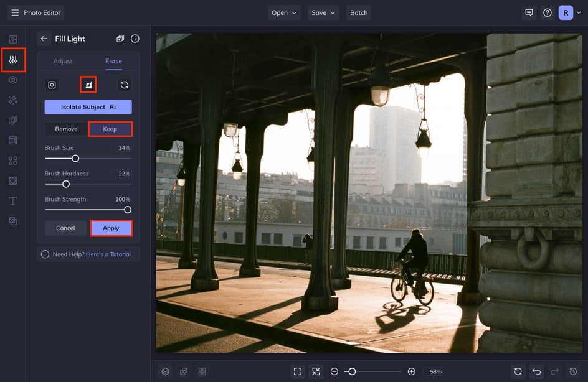Screen dimensions: 588x382
Task: Click the back arrow beside Fill Light
Action: [x=44, y=39]
